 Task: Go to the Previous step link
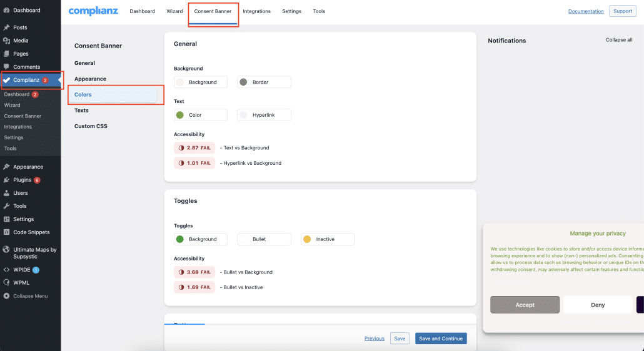pyautogui.click(x=374, y=339)
